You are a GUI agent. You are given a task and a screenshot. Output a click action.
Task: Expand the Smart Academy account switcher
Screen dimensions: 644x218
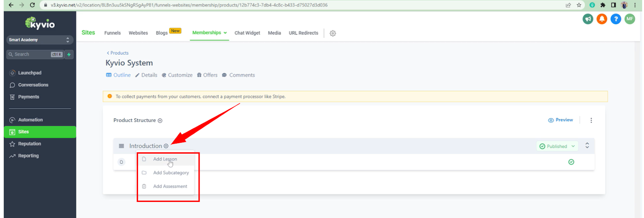click(39, 40)
